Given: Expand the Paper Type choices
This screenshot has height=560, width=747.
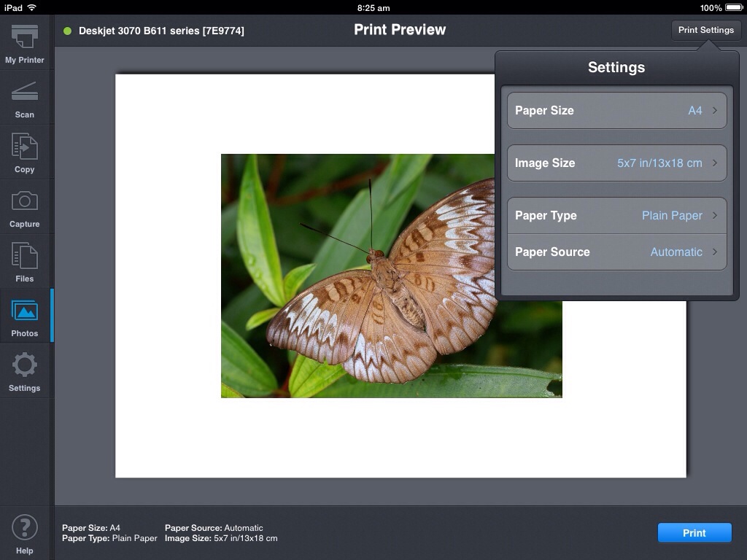Looking at the screenshot, I should point(616,215).
